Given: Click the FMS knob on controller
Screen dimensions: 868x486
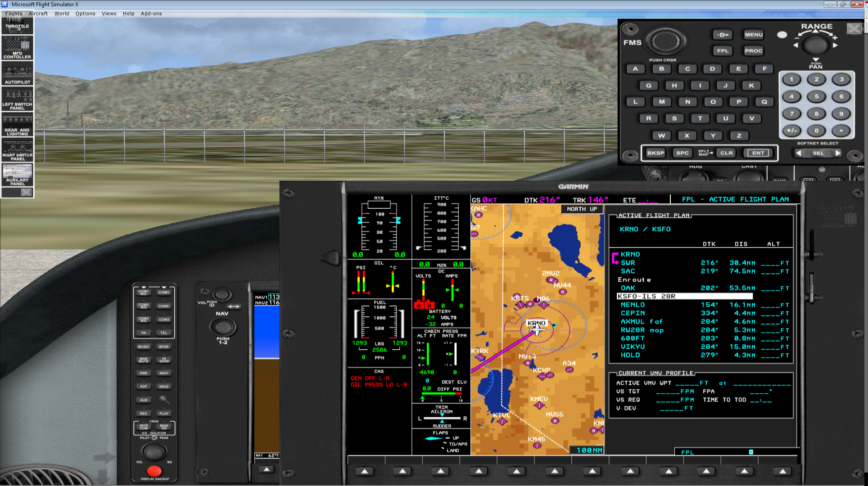Looking at the screenshot, I should [665, 41].
